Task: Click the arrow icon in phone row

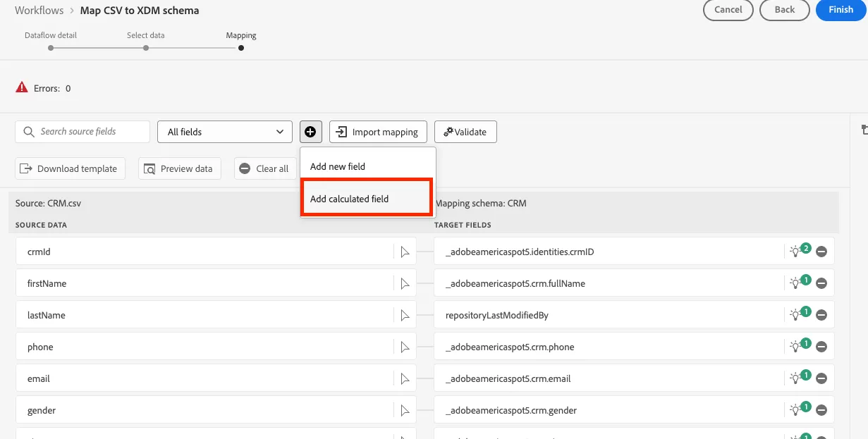Action: 405,347
